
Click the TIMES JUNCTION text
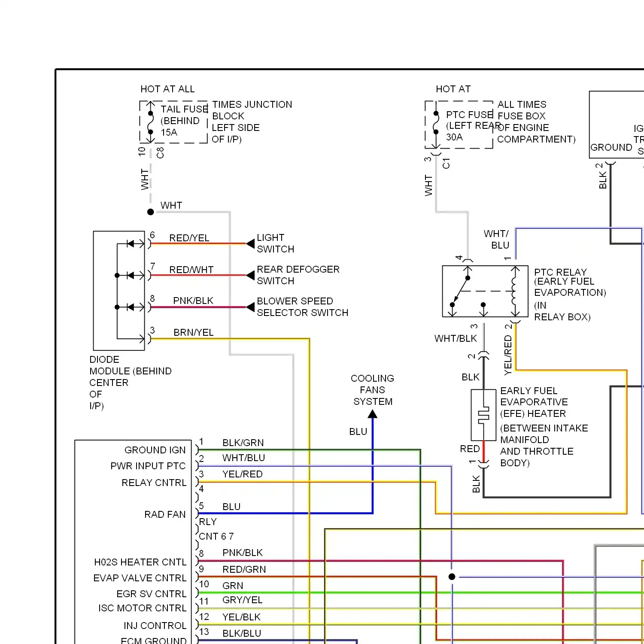252,104
